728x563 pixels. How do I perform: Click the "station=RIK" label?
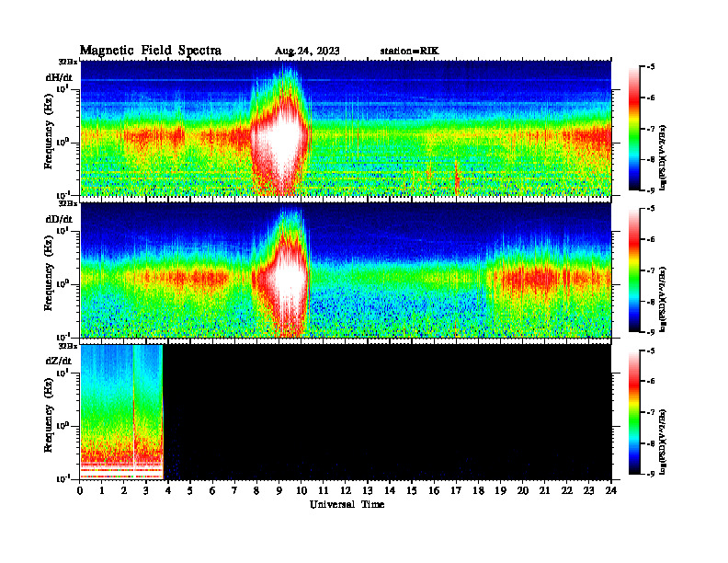(x=409, y=51)
